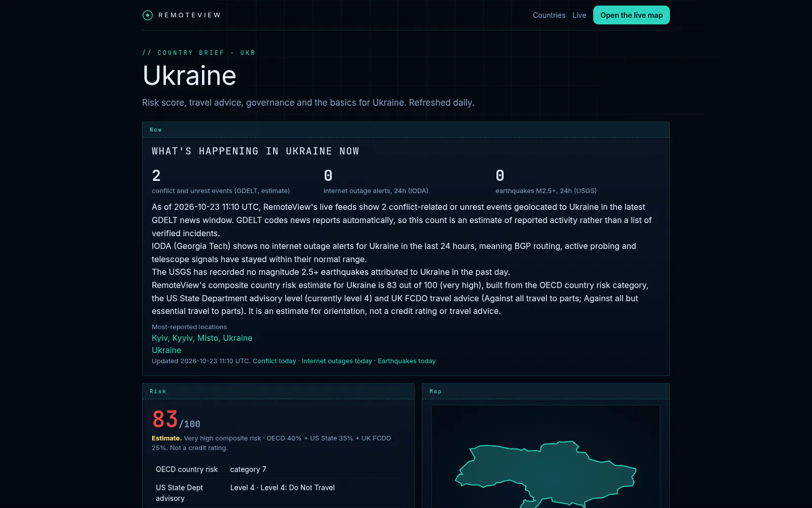Click the Most-reported locations label
The width and height of the screenshot is (812, 508).
[x=189, y=327]
